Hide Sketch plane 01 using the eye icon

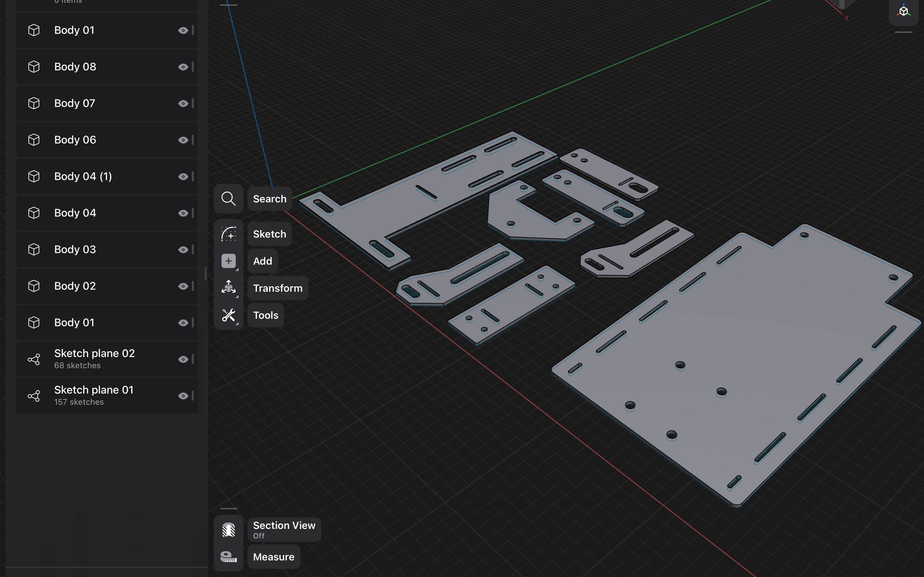tap(183, 396)
